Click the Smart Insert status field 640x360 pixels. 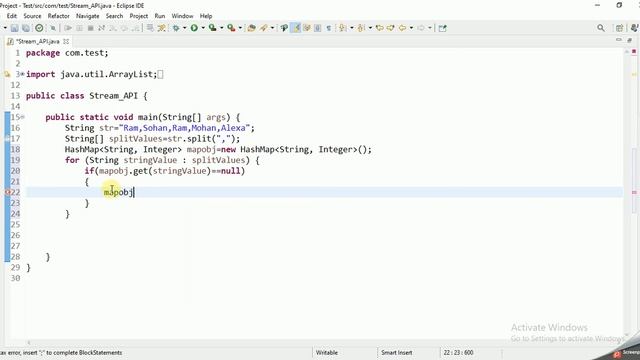coord(396,352)
